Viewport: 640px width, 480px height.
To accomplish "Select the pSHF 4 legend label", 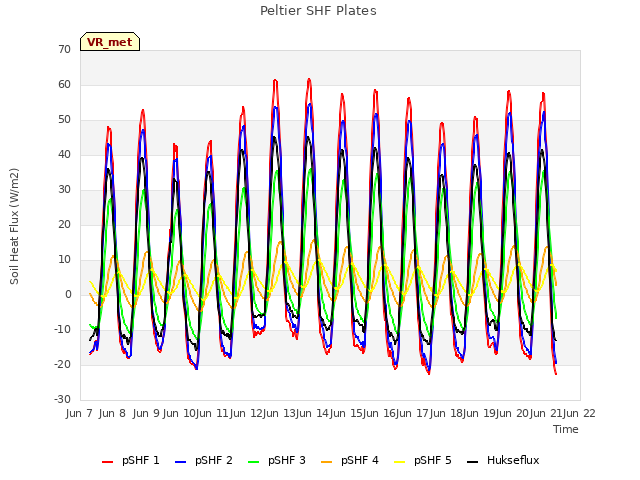I will pos(360,460).
